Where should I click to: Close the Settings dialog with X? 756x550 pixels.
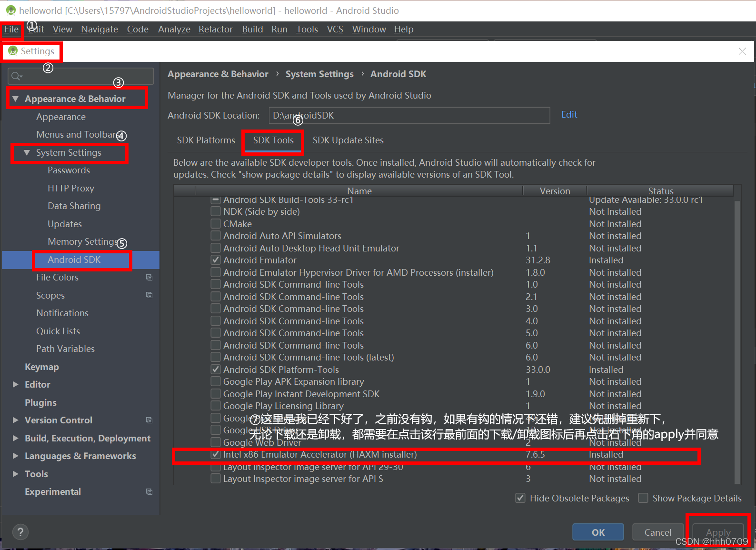pos(742,51)
